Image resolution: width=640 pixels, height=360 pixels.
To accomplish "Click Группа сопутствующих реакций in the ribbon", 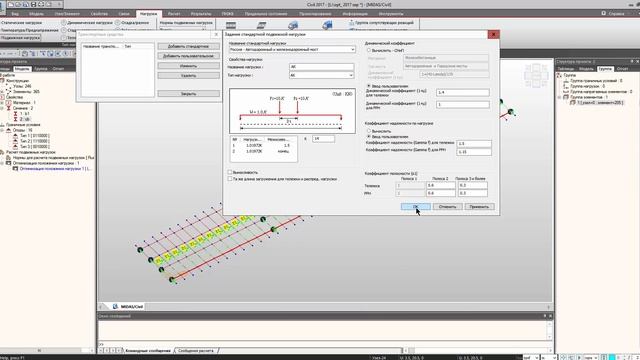I will tap(382, 23).
